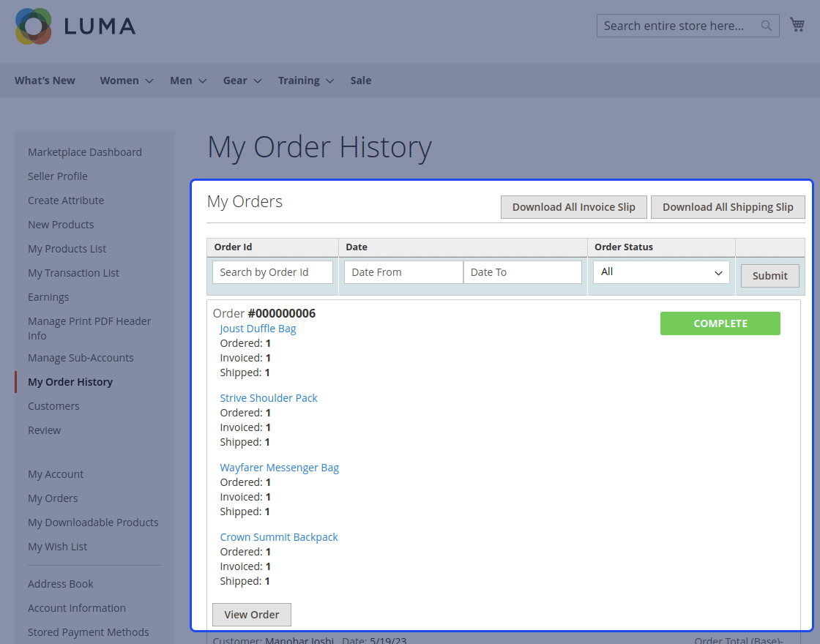
Task: Open Manage Sub-Accounts
Action: (x=81, y=358)
